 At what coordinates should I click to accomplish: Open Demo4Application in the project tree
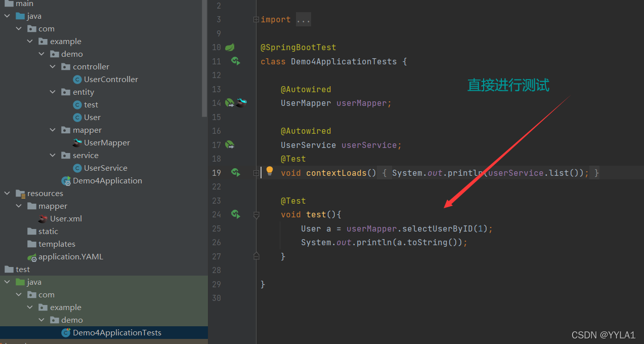pyautogui.click(x=107, y=181)
